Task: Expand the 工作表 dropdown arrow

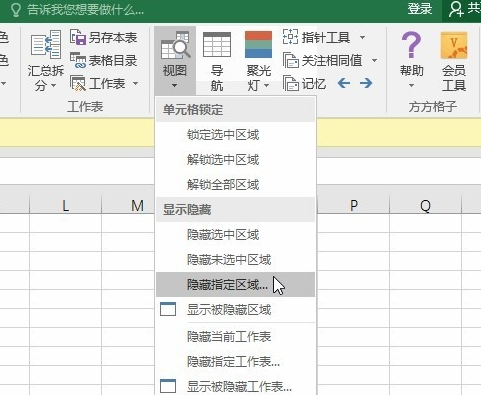Action: (x=135, y=83)
